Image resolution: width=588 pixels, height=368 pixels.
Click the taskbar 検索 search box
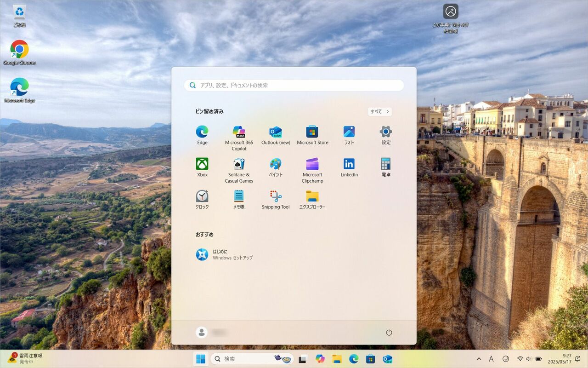(x=253, y=359)
